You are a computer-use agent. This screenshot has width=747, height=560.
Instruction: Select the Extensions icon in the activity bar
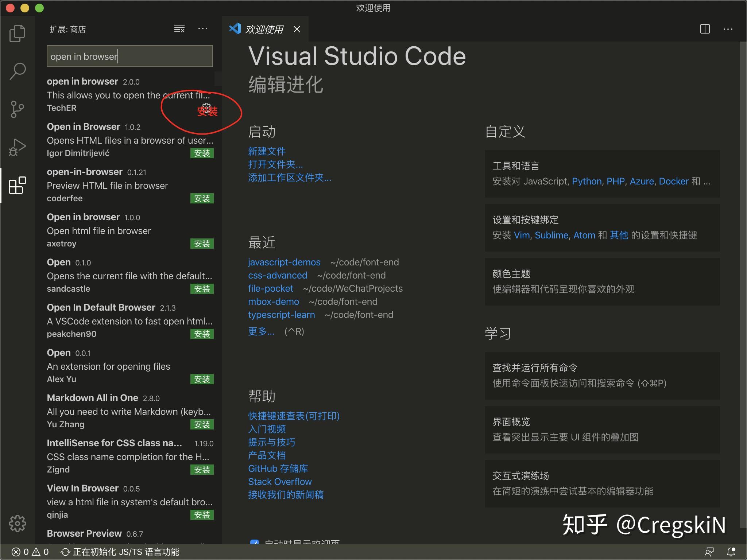pyautogui.click(x=17, y=186)
